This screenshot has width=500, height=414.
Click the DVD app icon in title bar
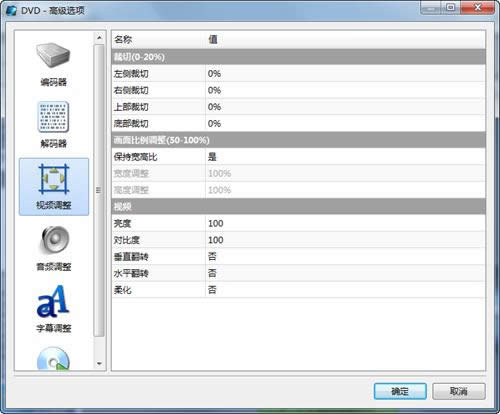pos(12,11)
